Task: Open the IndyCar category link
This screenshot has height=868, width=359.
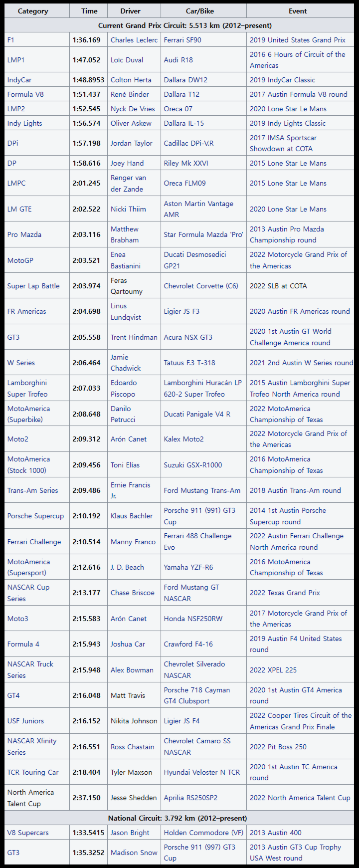Action: pyautogui.click(x=19, y=80)
